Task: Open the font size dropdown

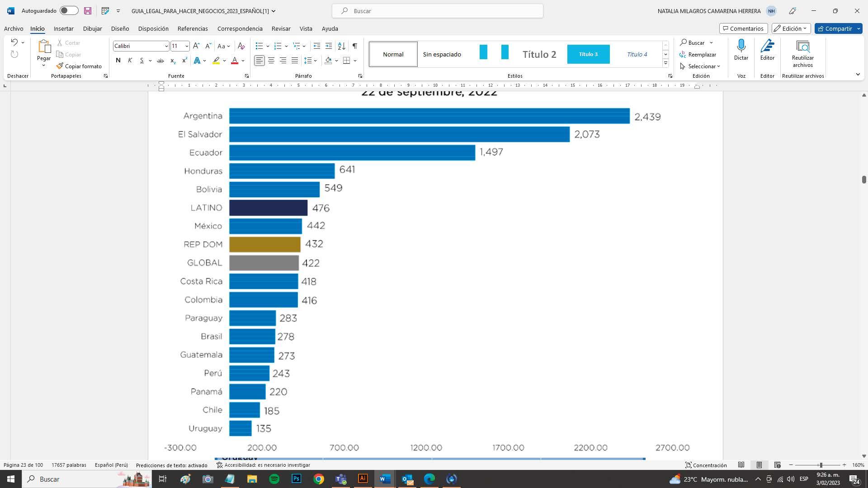Action: 187,46
